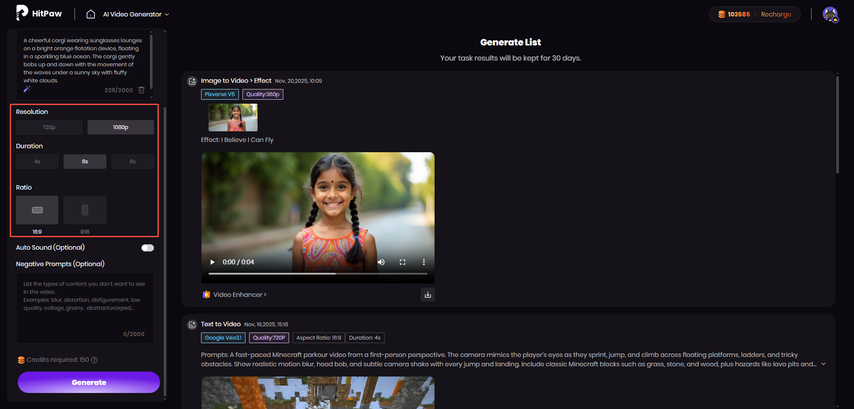The width and height of the screenshot is (854, 409).
Task: Click the Recharge button
Action: pyautogui.click(x=775, y=14)
